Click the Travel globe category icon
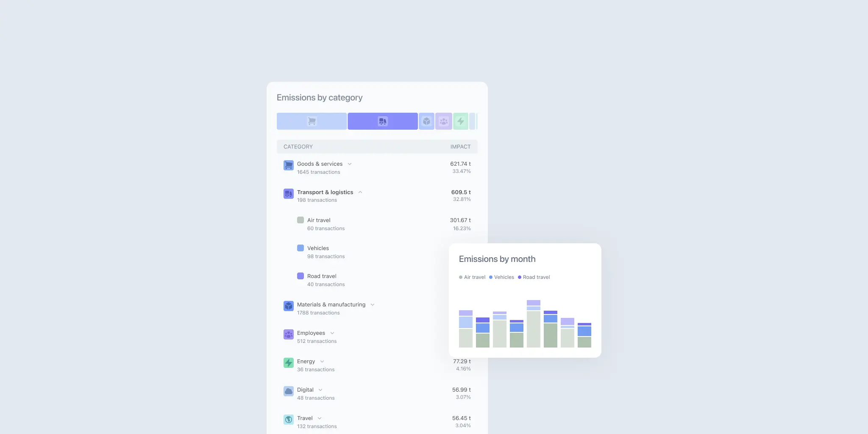Viewport: 868px width, 434px height. (x=289, y=419)
